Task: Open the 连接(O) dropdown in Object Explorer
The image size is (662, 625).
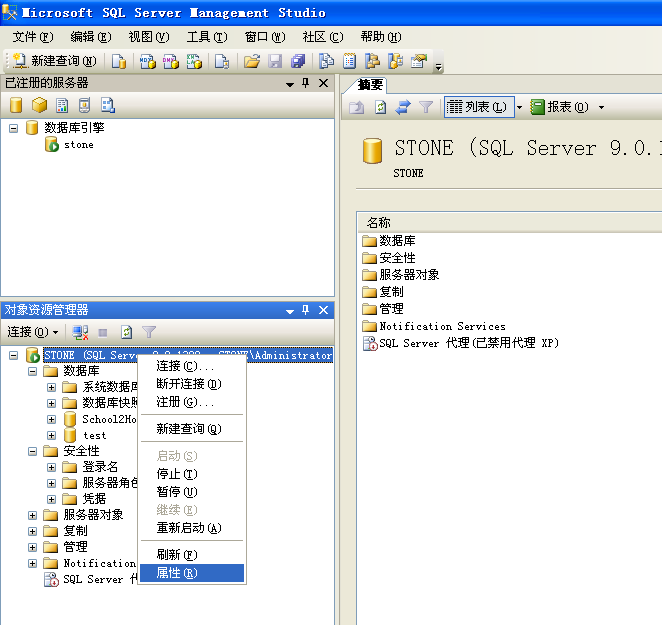Action: coord(33,332)
